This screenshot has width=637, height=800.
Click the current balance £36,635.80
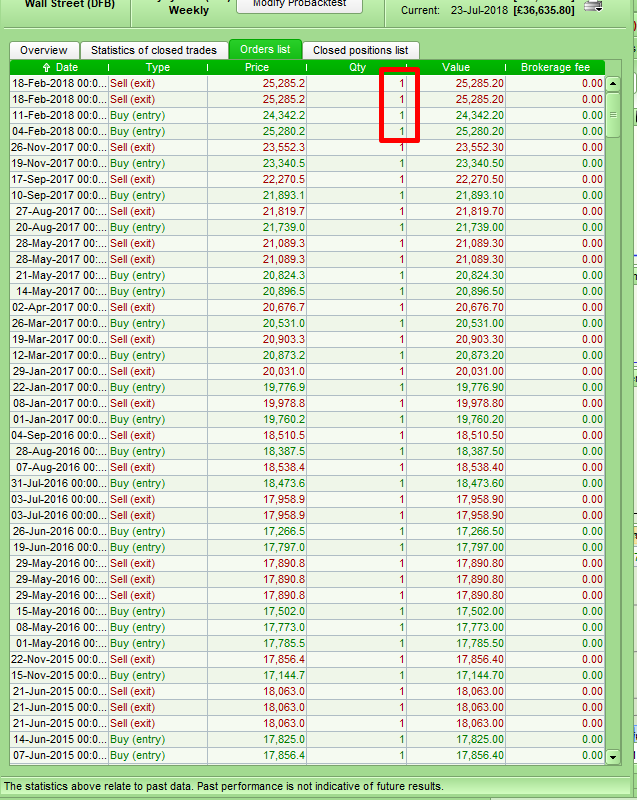(544, 10)
